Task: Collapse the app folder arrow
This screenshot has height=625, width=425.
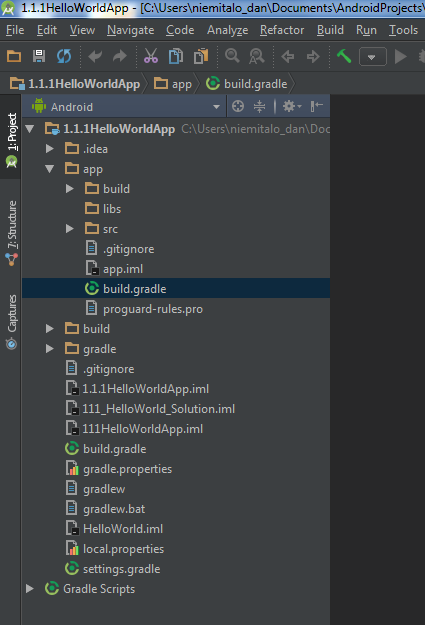Action: pyautogui.click(x=50, y=169)
